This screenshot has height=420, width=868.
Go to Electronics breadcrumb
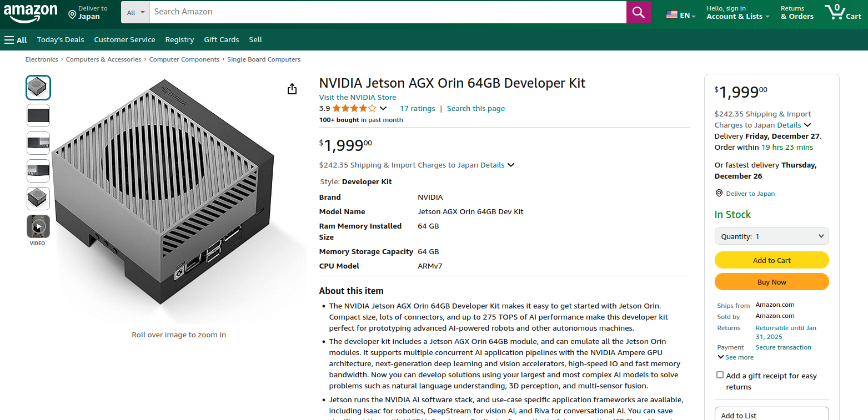pyautogui.click(x=42, y=59)
